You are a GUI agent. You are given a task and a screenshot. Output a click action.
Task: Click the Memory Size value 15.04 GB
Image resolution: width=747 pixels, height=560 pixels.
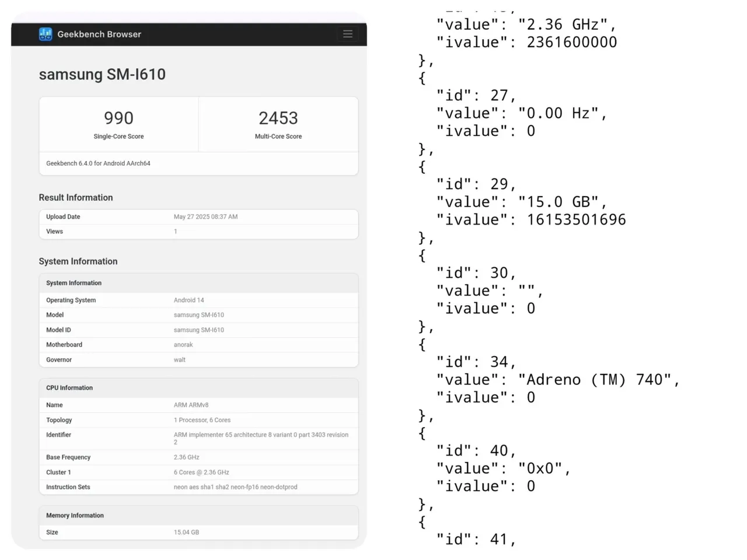186,533
